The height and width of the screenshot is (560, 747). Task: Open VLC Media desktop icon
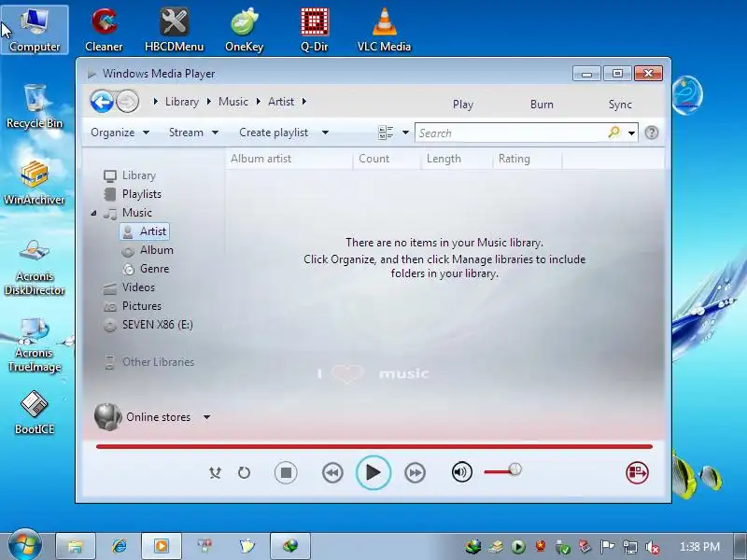[x=384, y=30]
